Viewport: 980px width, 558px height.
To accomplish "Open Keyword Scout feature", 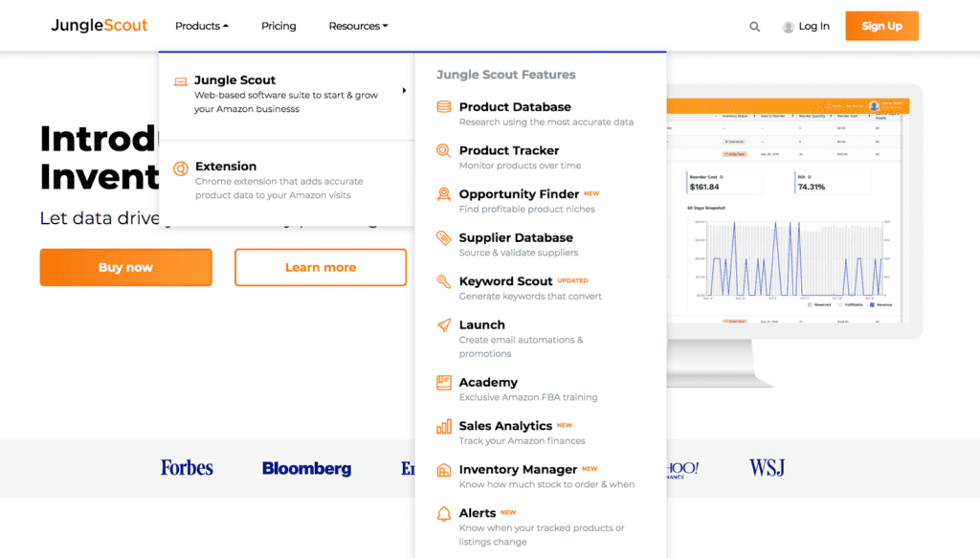I will pyautogui.click(x=505, y=281).
